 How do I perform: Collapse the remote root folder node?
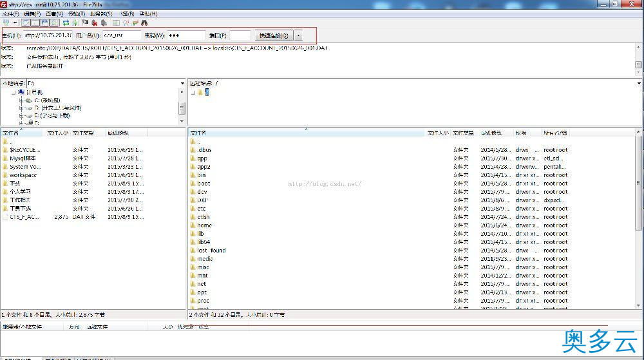click(193, 92)
